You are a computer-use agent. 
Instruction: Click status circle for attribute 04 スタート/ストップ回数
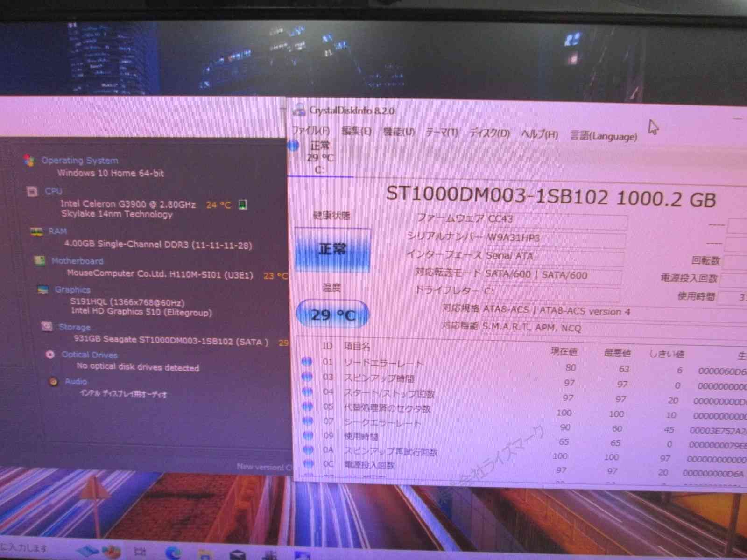pyautogui.click(x=307, y=391)
